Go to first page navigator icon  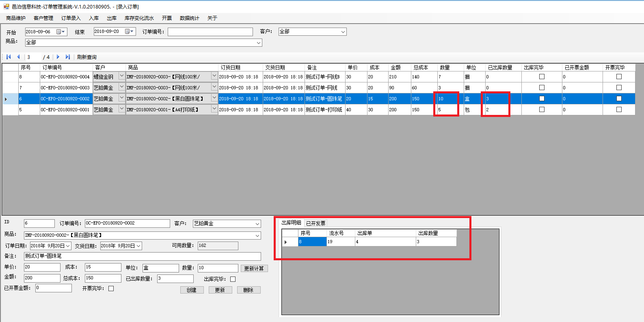tap(9, 57)
